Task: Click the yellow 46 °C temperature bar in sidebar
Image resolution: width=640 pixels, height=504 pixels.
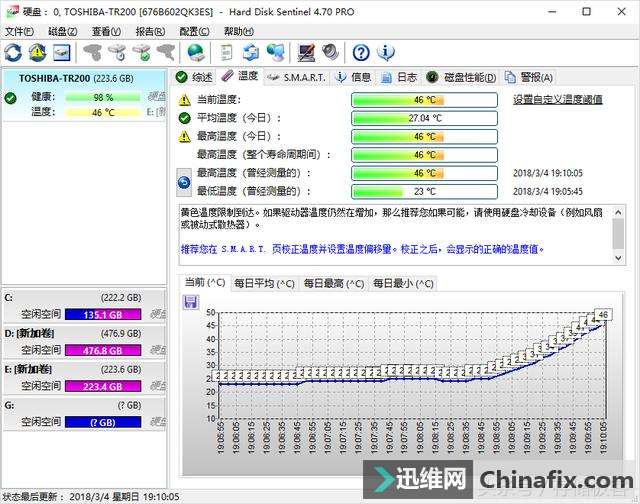Action: 103,113
